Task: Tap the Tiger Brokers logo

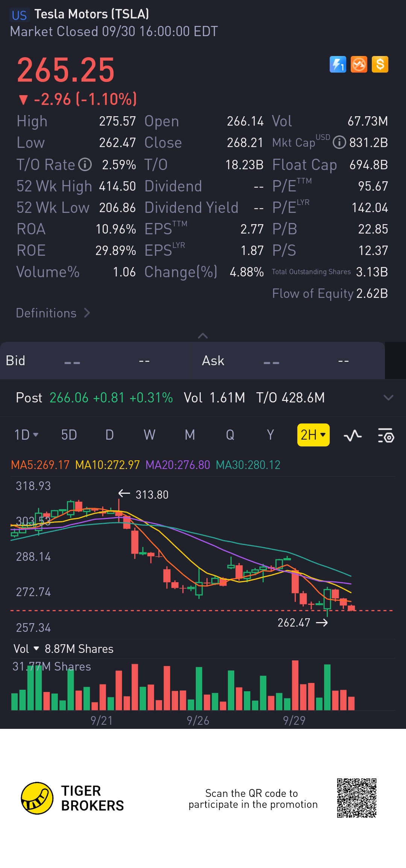Action: click(73, 798)
